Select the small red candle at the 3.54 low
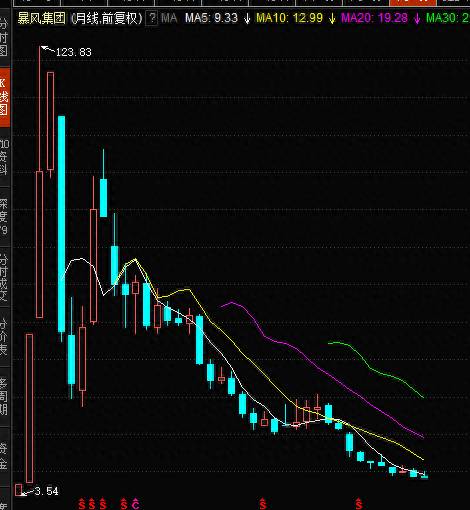 tap(19, 490)
